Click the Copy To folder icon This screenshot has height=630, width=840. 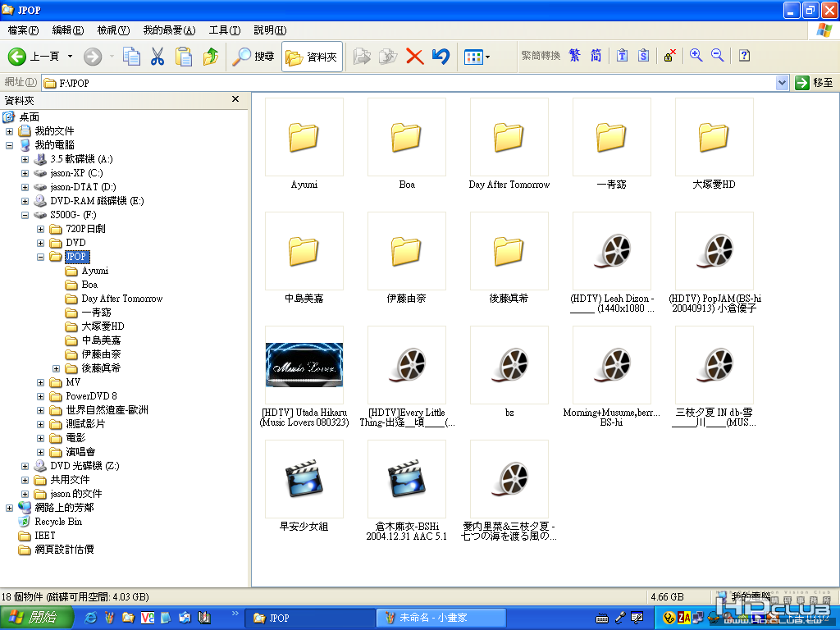click(x=388, y=57)
